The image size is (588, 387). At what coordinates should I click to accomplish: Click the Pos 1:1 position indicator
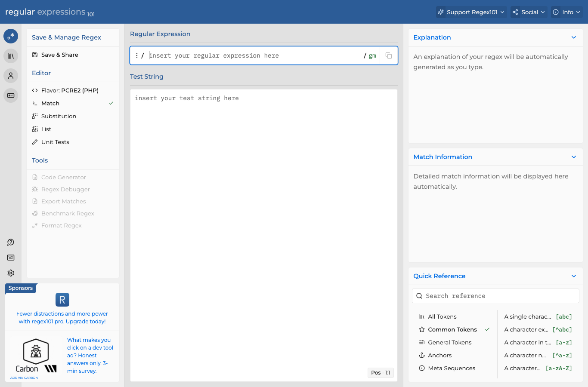pyautogui.click(x=381, y=373)
